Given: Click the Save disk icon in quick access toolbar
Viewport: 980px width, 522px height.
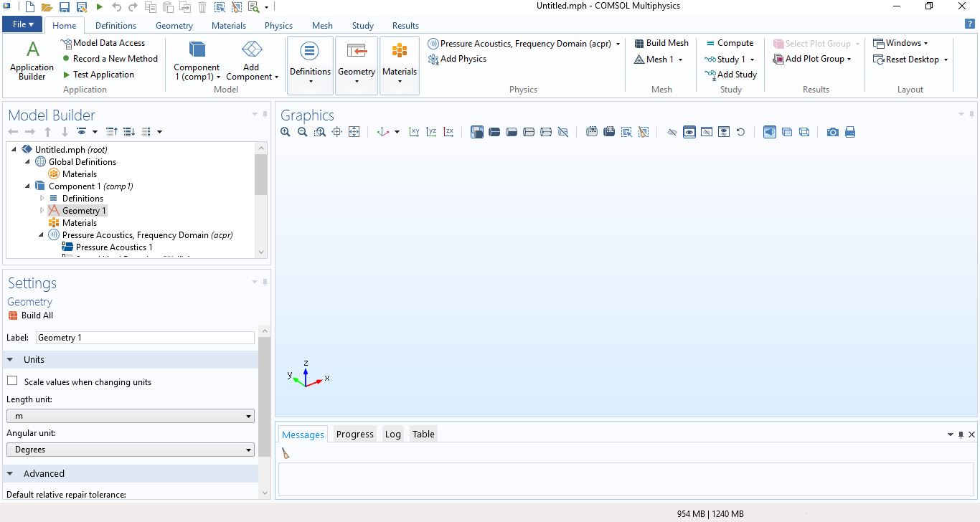Looking at the screenshot, I should (x=64, y=7).
